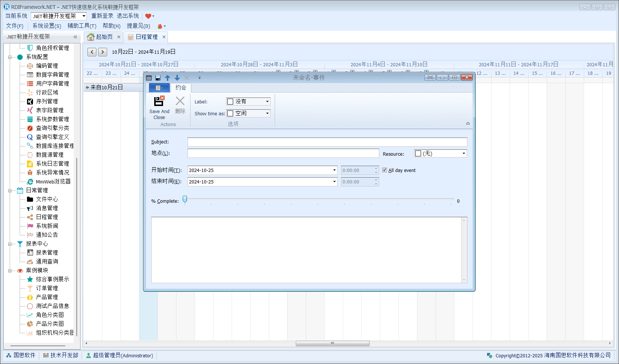Expand the 开始时间 date picker
619x364 pixels.
(x=334, y=170)
